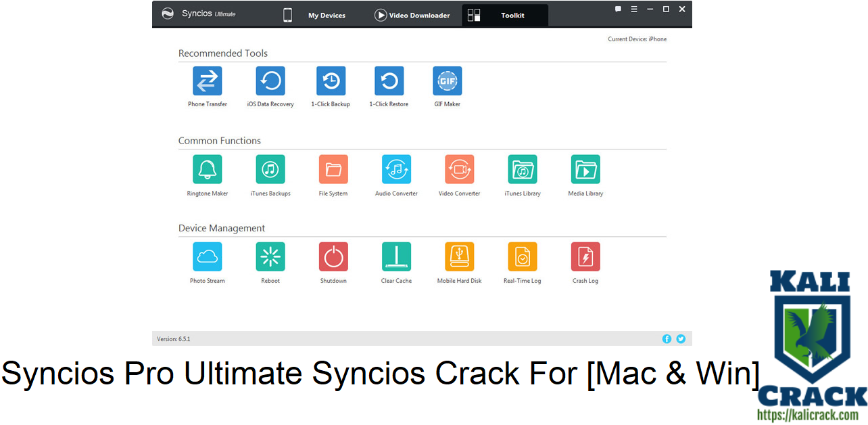This screenshot has width=868, height=425.
Task: Select the Toolkit tab
Action: point(505,15)
